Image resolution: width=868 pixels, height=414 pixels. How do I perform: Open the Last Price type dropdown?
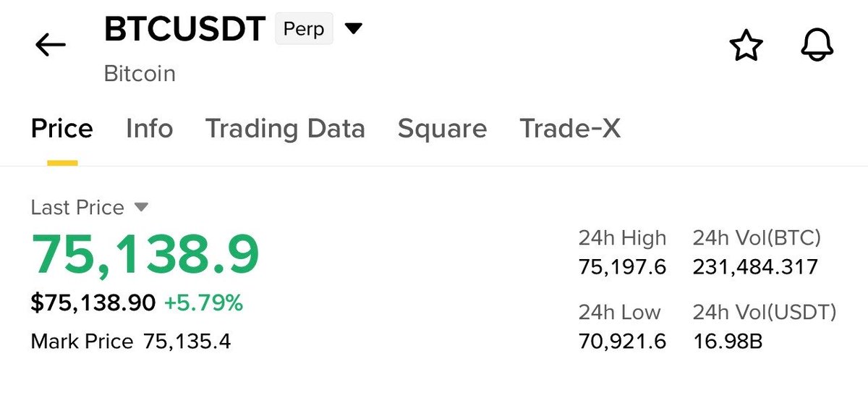pyautogui.click(x=142, y=208)
